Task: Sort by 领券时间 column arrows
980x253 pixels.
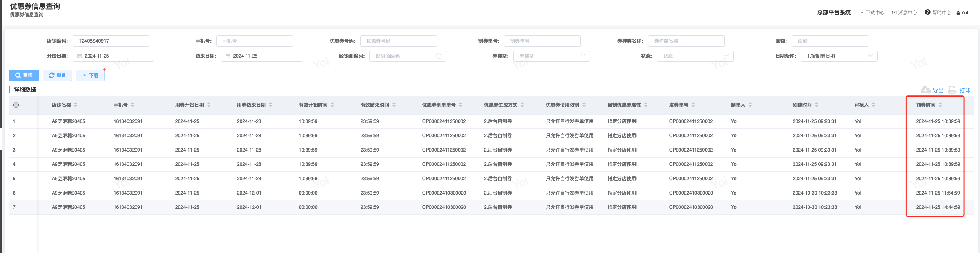Action: [940, 105]
